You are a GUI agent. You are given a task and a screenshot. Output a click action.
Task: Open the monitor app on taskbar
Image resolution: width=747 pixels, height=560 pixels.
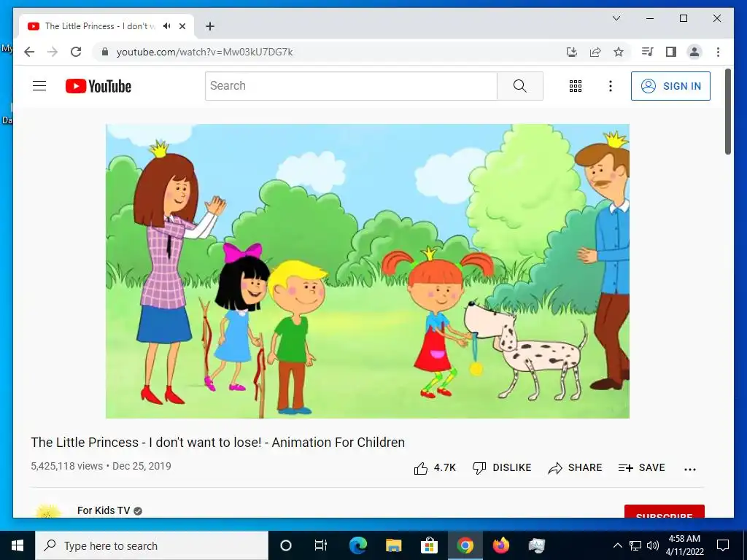tap(536, 545)
